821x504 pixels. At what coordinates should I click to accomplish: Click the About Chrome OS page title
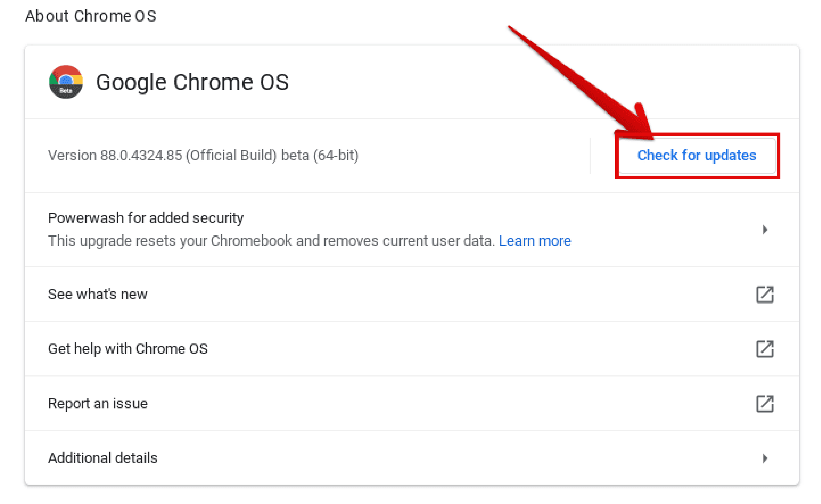[x=91, y=16]
